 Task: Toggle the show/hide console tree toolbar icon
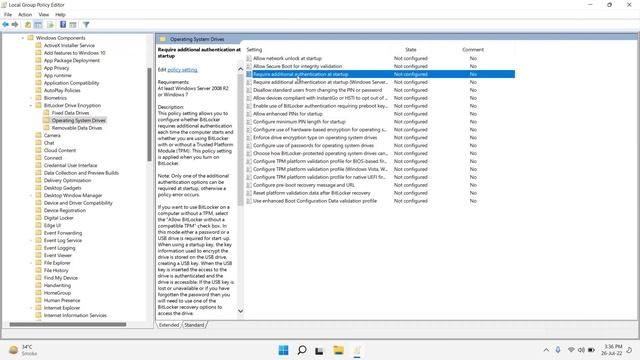tap(38, 25)
